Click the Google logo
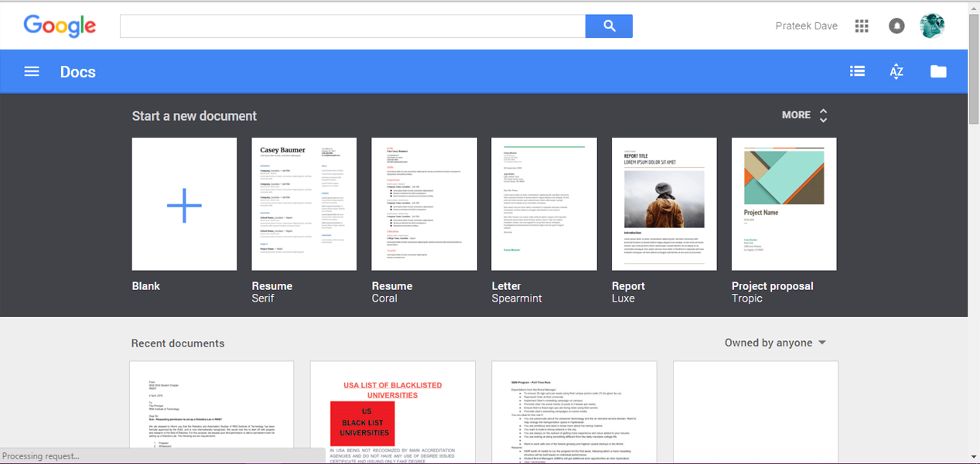The width and height of the screenshot is (980, 464). pos(60,26)
